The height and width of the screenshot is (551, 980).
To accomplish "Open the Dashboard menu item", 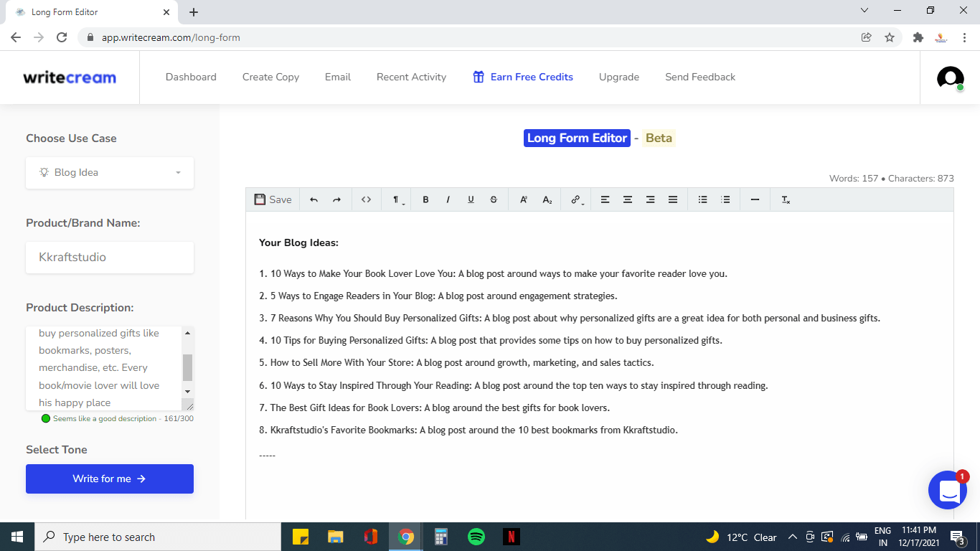I will pyautogui.click(x=191, y=77).
